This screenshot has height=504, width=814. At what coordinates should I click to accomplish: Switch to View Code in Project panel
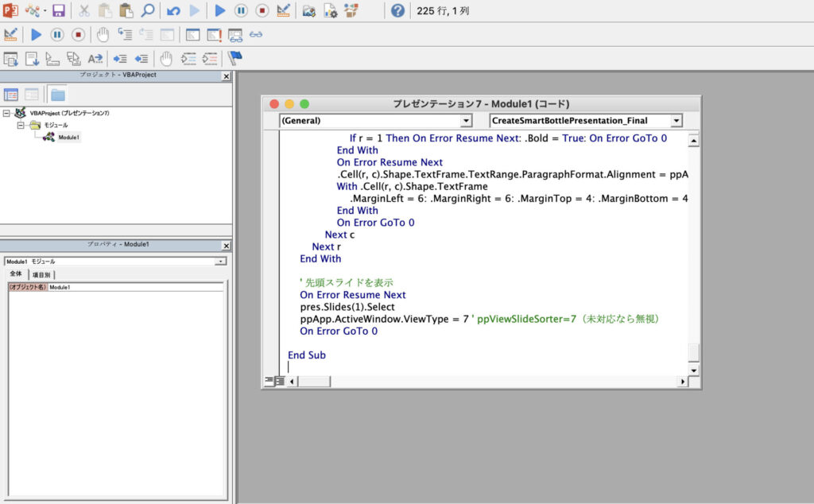tap(11, 95)
